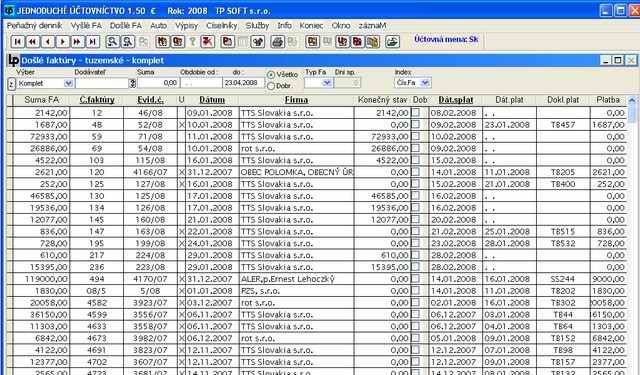Screen dimensions: 640x375
Task: Click the first magnifier search toolbar icon
Action: pyautogui.click(x=112, y=42)
